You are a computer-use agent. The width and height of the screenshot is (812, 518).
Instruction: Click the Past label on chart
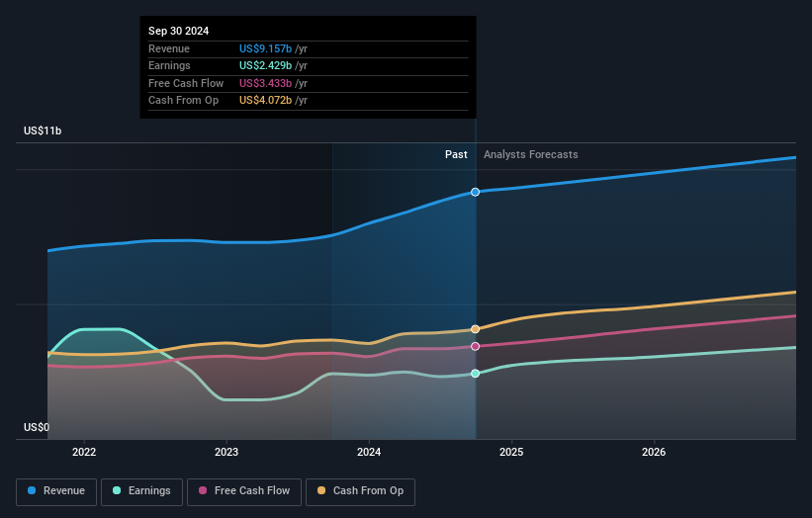pos(456,154)
